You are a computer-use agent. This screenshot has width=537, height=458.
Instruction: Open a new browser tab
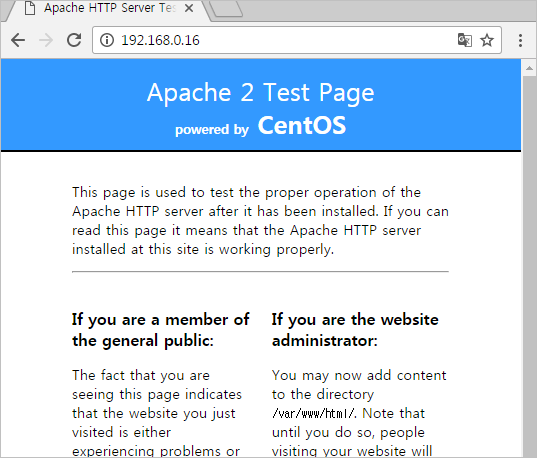(226, 9)
